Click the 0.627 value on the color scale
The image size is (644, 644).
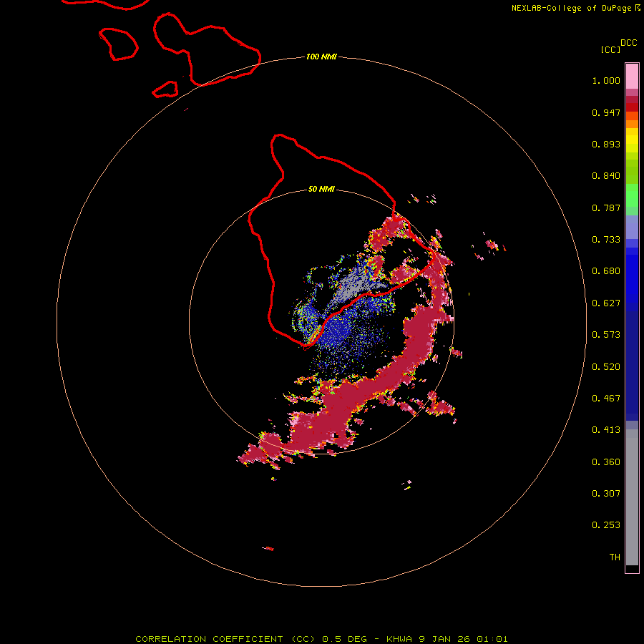pos(606,303)
